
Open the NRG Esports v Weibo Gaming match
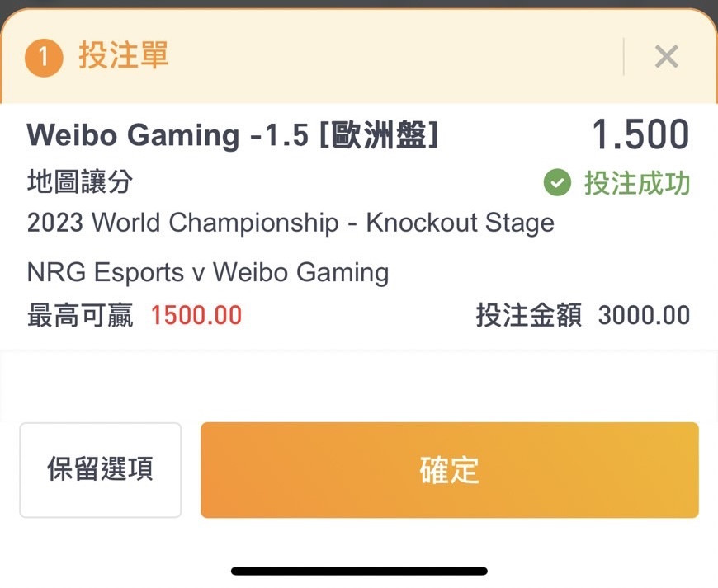[x=208, y=272]
